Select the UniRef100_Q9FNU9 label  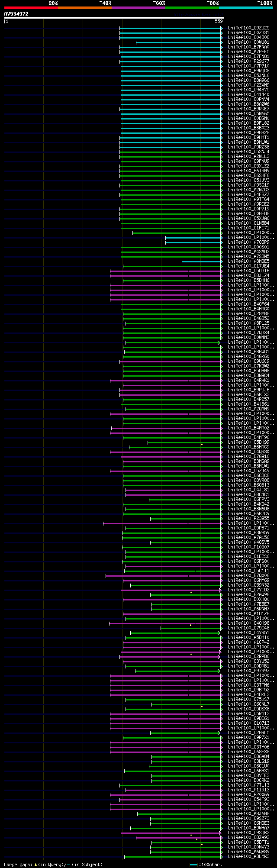pyautogui.click(x=248, y=161)
